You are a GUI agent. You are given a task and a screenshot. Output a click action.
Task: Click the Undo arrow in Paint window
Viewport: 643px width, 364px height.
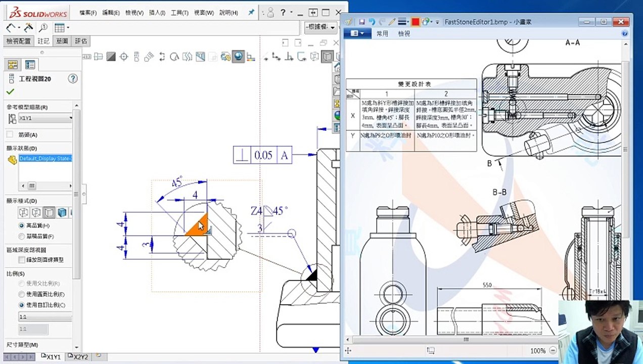point(372,22)
